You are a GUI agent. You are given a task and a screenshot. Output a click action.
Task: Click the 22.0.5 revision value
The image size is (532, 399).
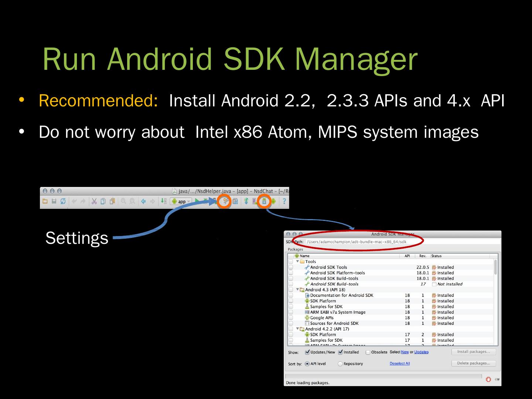coord(423,267)
